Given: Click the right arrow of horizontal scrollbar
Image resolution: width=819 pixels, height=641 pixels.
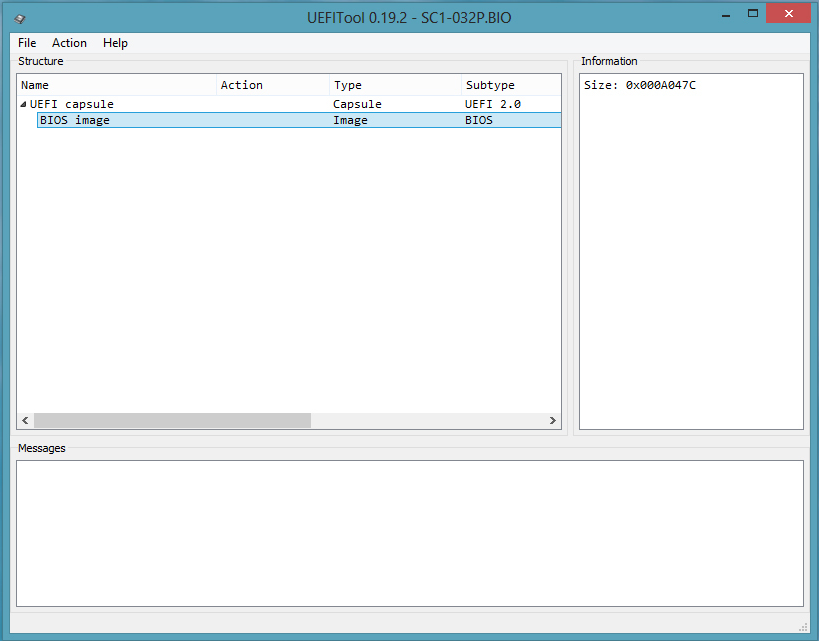Looking at the screenshot, I should click(553, 421).
